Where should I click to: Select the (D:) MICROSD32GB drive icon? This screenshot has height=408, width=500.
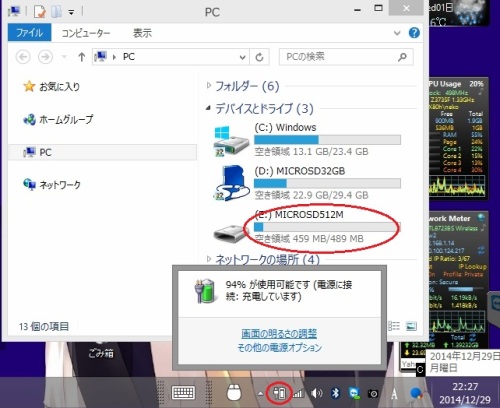point(231,183)
